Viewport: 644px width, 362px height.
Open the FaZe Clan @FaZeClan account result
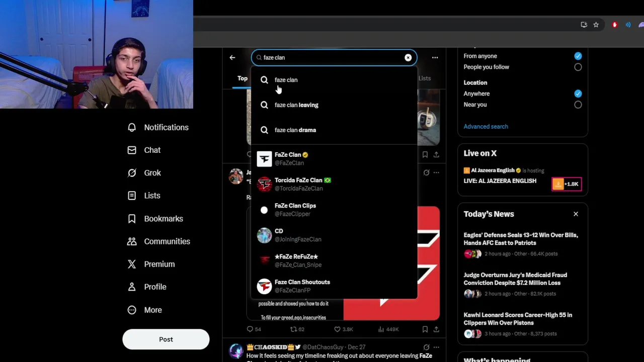[334, 159]
